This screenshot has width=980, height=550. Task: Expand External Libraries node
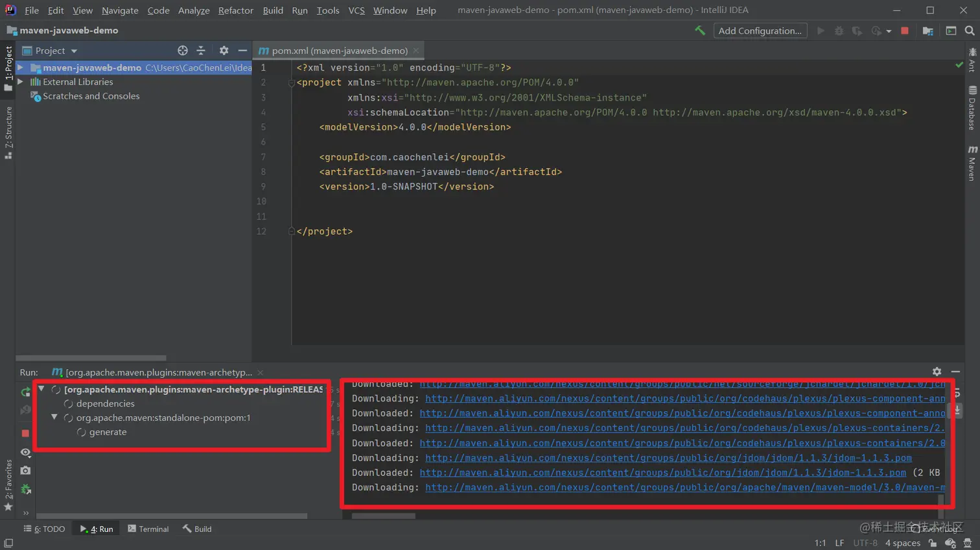[21, 82]
